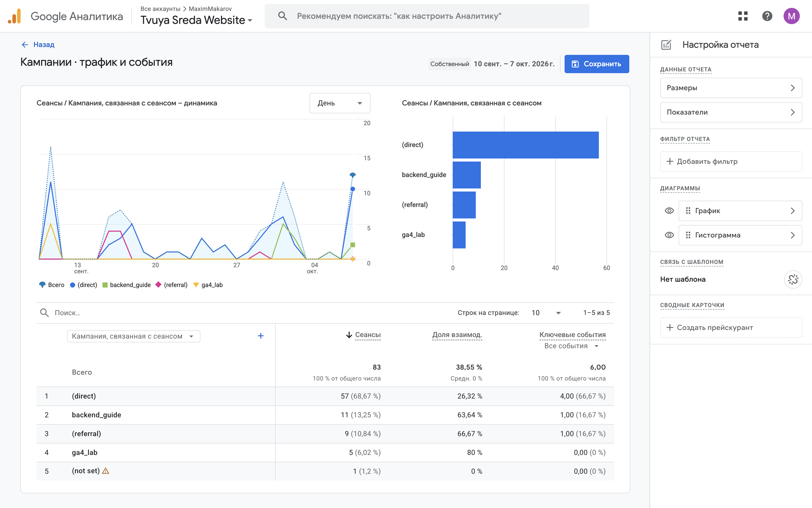Toggle visibility eye for Гистограмма chart
812x508 pixels.
coord(669,235)
